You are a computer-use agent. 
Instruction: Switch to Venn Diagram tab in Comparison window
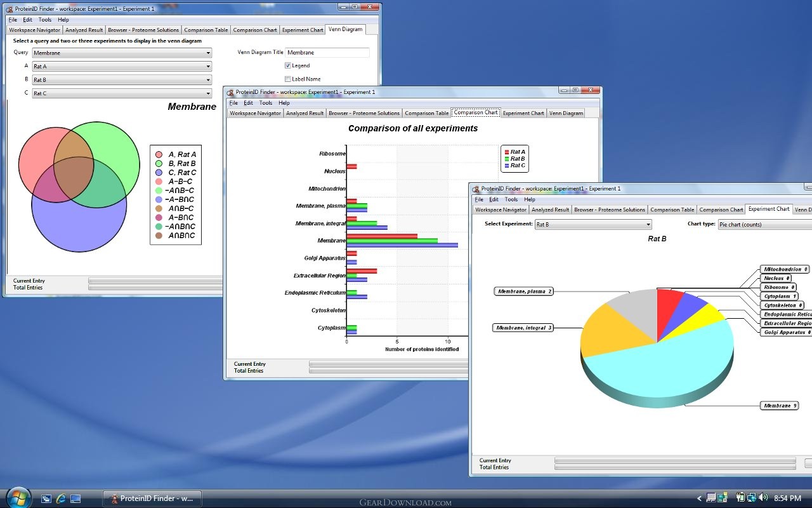(565, 113)
